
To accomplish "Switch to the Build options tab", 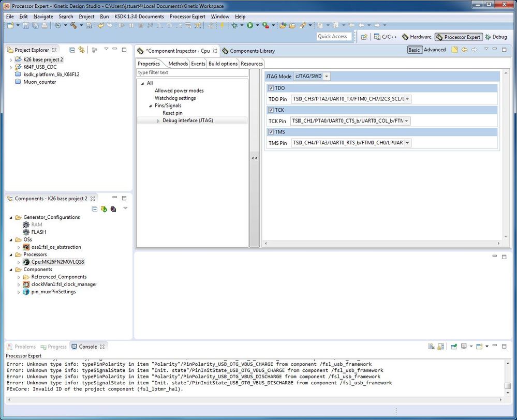I will point(223,64).
